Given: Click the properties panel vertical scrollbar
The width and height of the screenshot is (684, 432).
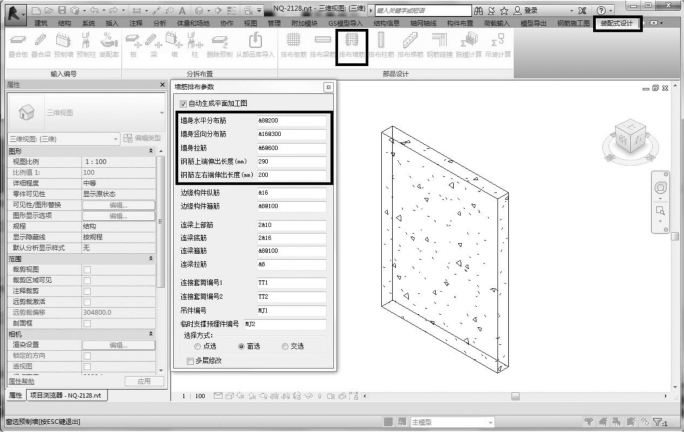Looking at the screenshot, I should point(160,221).
